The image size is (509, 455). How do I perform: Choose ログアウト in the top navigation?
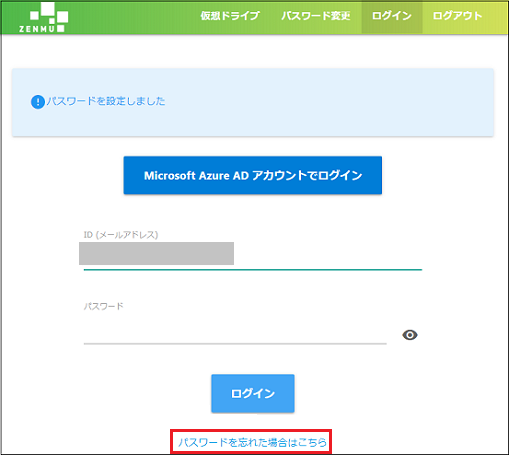pos(457,16)
